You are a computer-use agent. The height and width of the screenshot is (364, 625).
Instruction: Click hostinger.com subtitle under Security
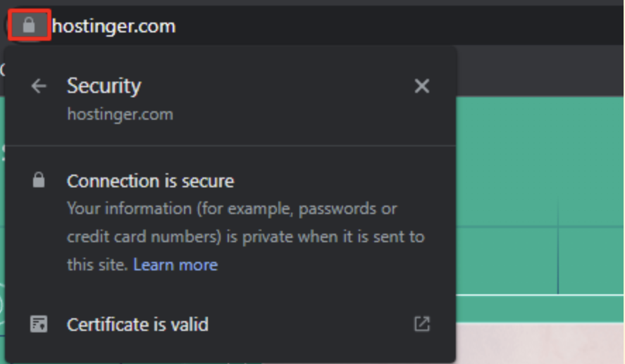pos(120,114)
